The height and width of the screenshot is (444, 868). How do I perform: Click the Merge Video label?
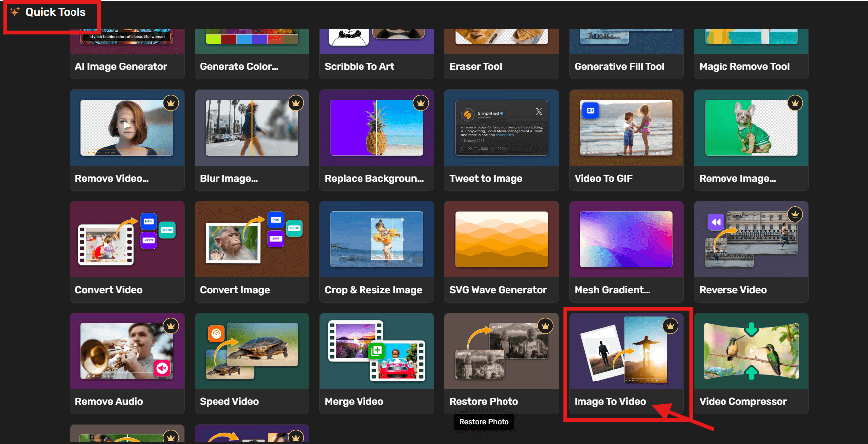354,401
